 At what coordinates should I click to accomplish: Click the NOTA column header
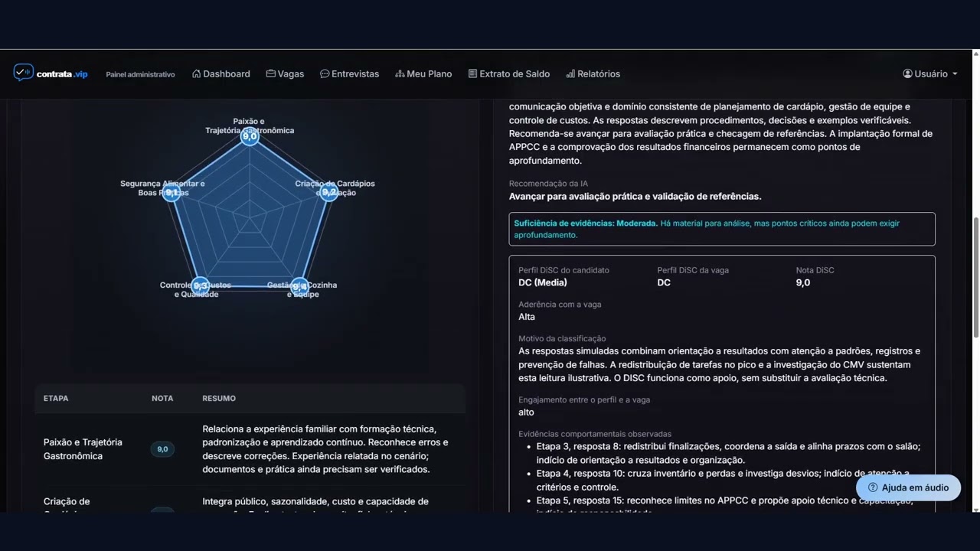coord(162,399)
